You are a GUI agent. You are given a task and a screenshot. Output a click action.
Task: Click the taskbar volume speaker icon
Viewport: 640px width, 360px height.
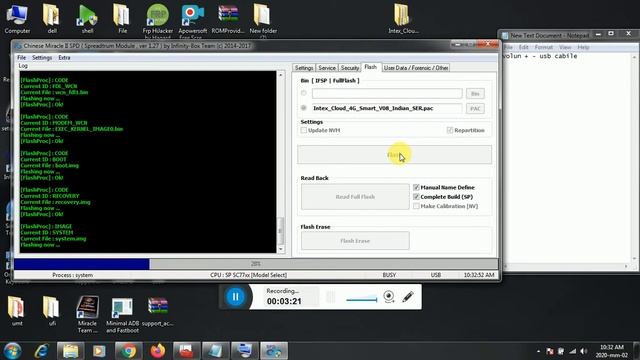click(x=584, y=351)
